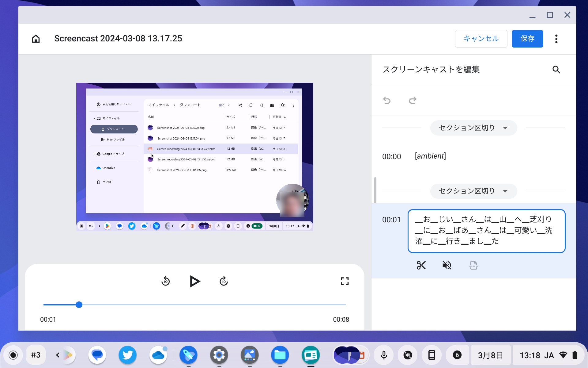Open the system clock and status tray

[x=548, y=355]
